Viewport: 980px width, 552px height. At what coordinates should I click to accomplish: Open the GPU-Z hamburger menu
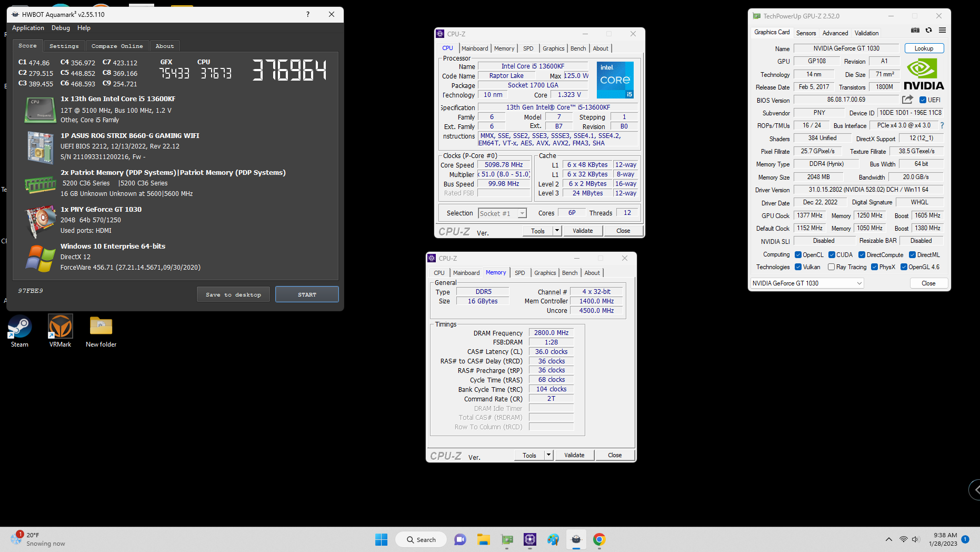coord(943,31)
